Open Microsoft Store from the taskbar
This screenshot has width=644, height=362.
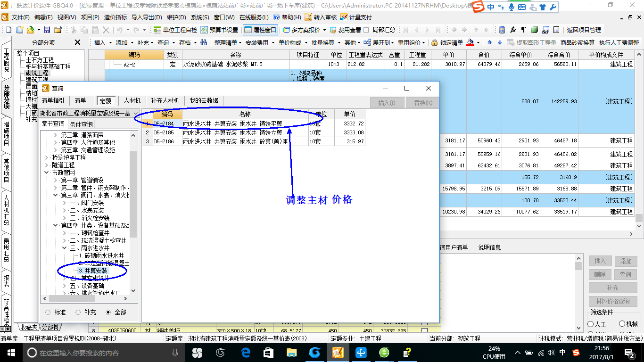(x=269, y=352)
